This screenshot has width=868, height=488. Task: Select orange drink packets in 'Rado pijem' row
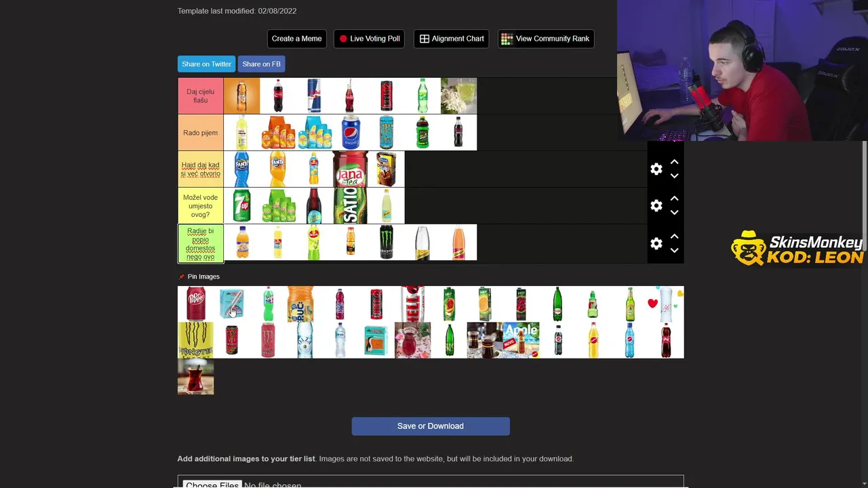click(x=277, y=133)
